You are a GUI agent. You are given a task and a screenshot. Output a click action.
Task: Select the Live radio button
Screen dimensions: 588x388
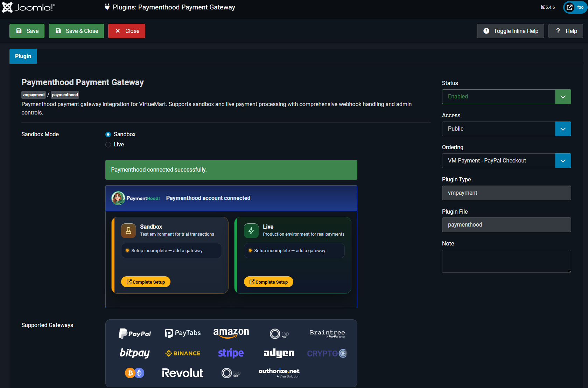tap(108, 145)
